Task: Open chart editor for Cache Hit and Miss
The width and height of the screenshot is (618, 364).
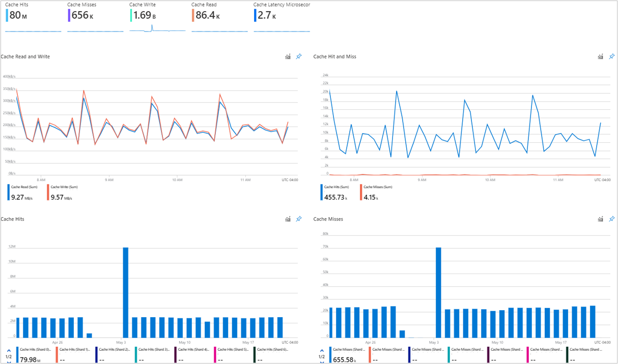Action: pyautogui.click(x=601, y=56)
